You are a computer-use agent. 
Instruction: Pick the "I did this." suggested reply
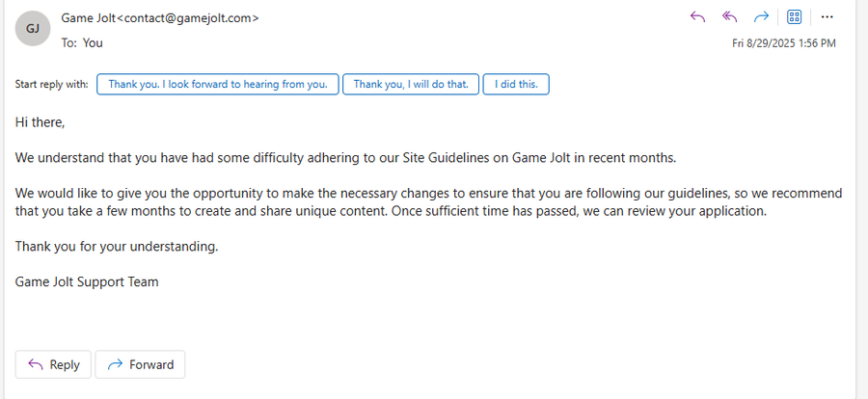pos(516,84)
